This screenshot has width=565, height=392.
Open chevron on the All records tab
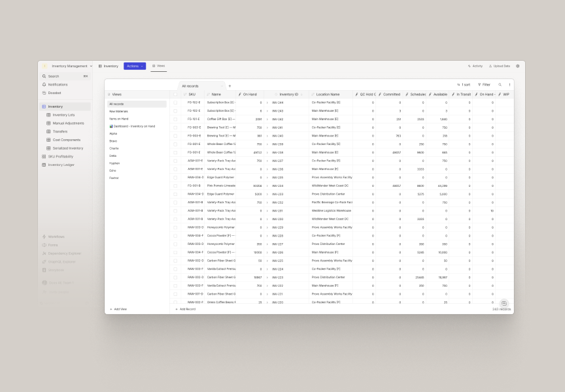pyautogui.click(x=222, y=86)
